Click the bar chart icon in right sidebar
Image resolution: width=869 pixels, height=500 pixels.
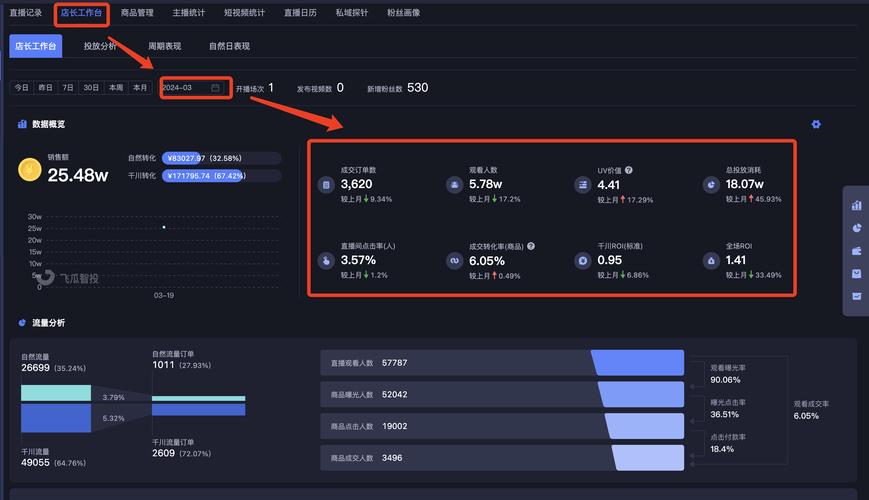(856, 205)
